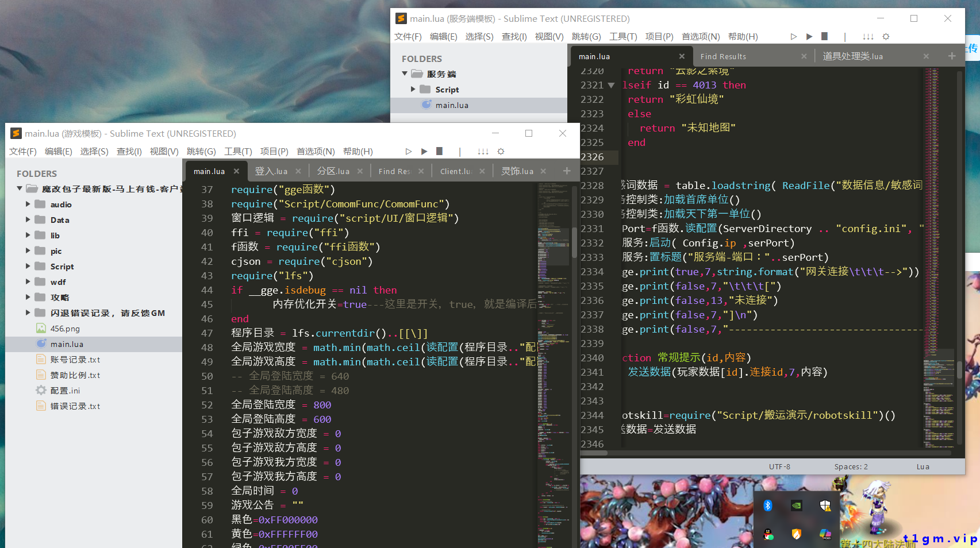Click the outlined play ▷ icon in game template toolbar
This screenshot has height=548, width=980.
pyautogui.click(x=408, y=151)
